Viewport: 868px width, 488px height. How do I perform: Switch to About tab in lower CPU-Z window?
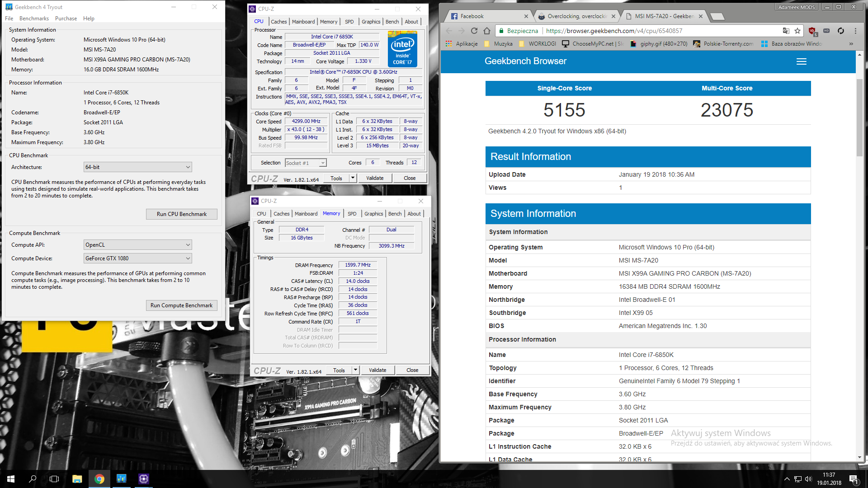click(414, 214)
